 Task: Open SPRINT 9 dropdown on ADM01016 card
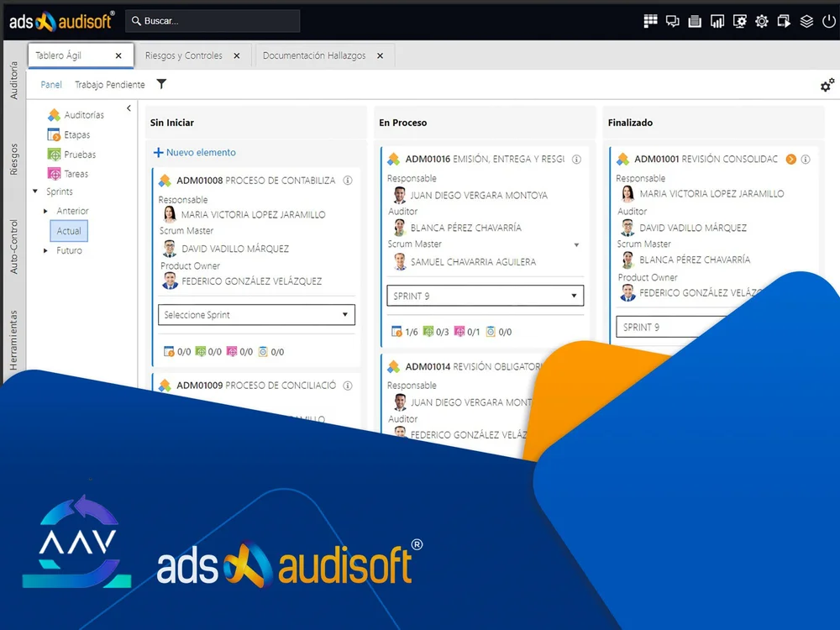click(486, 296)
